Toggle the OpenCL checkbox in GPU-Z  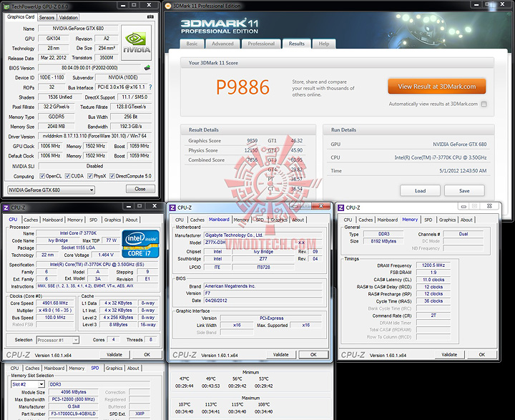point(42,176)
